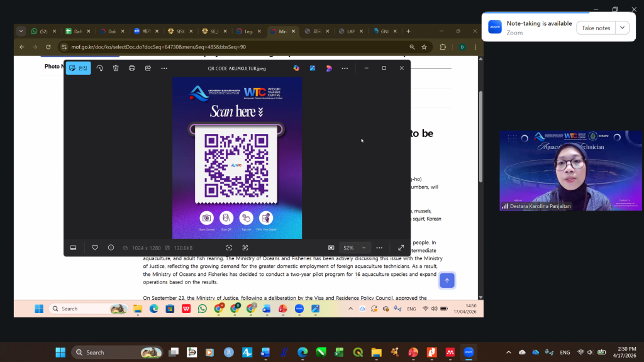Toggle the filmstrip view in Photos
This screenshot has height=362, width=644.
coord(73,248)
